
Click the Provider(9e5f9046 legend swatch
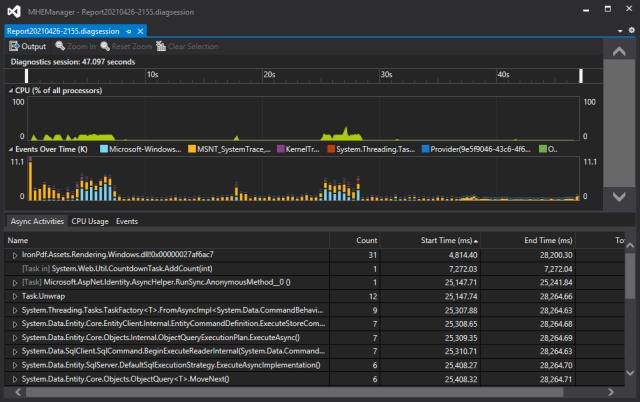(425, 149)
